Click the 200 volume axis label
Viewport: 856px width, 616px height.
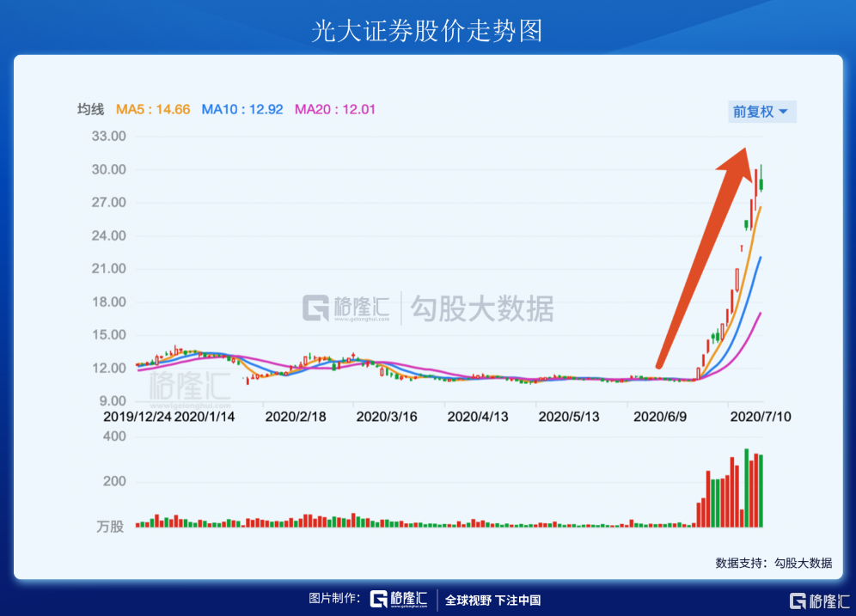tap(114, 481)
